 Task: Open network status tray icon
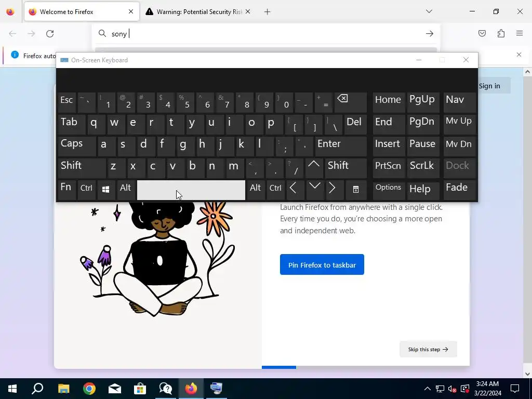tap(440, 389)
